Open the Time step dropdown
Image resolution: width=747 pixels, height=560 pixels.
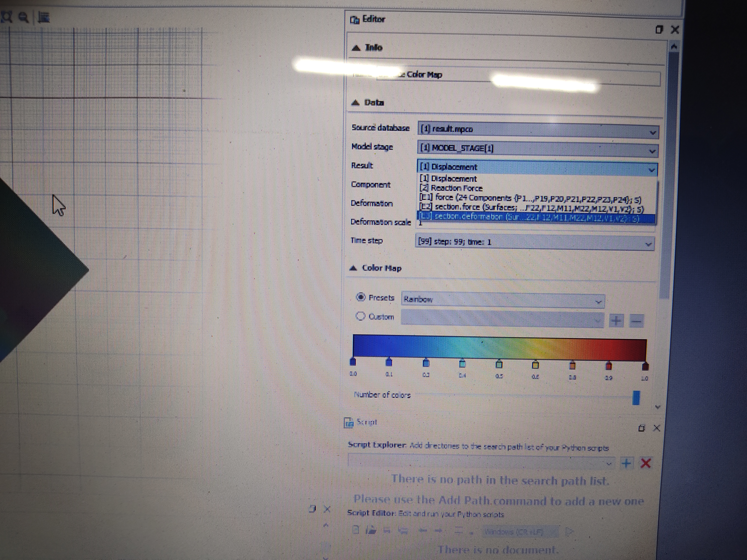click(535, 242)
